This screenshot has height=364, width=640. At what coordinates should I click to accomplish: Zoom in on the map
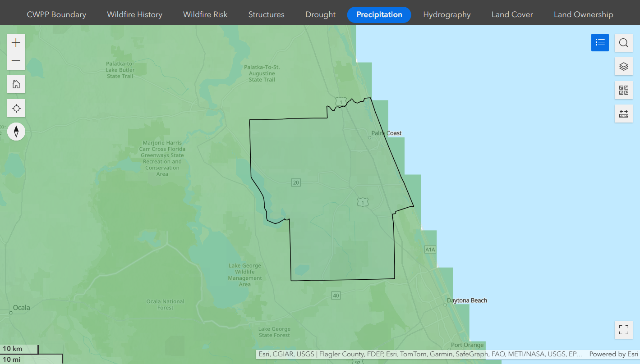tap(16, 43)
